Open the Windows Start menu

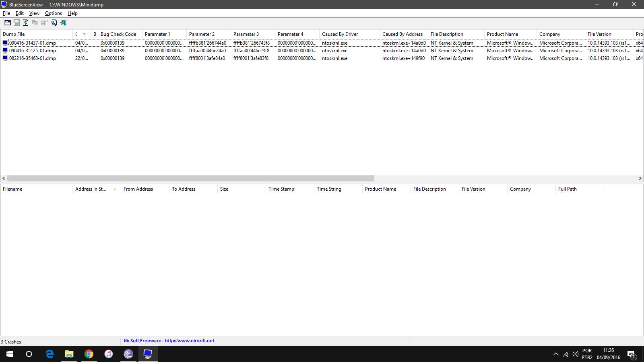(x=10, y=354)
